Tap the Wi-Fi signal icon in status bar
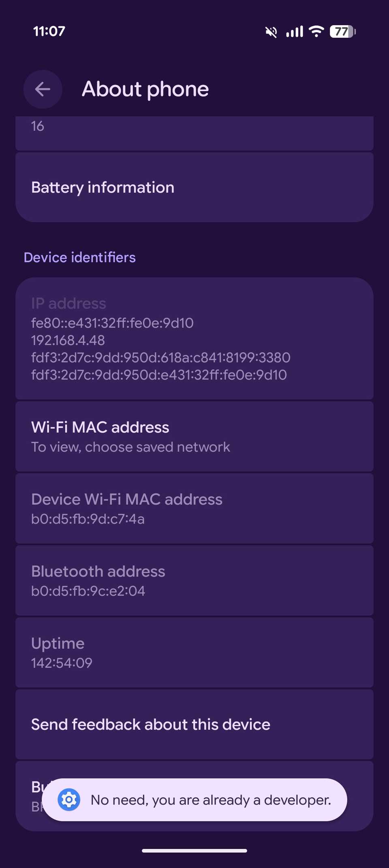Image resolution: width=389 pixels, height=868 pixels. [316, 31]
